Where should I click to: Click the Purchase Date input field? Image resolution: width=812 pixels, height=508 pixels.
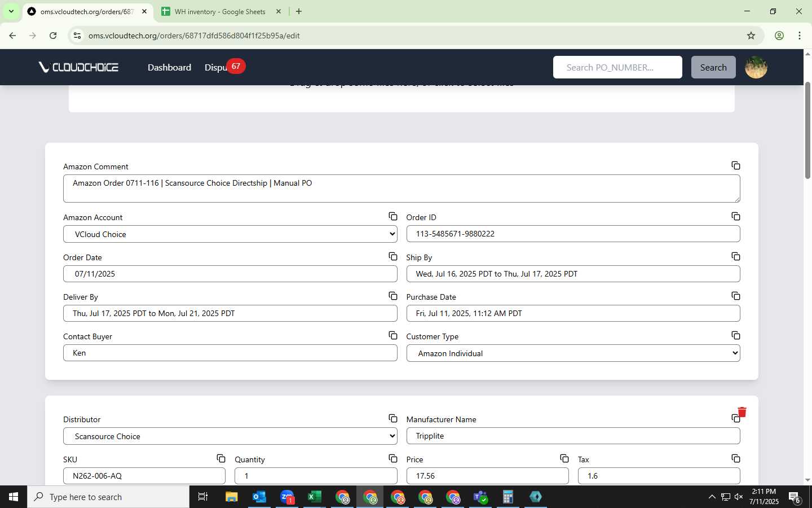coord(573,313)
